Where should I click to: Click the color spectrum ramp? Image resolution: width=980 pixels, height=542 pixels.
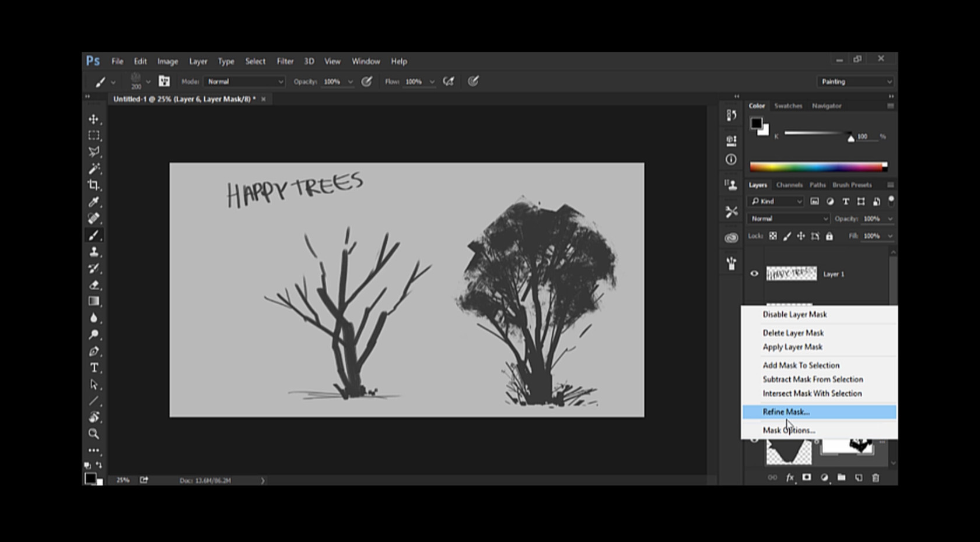point(818,167)
